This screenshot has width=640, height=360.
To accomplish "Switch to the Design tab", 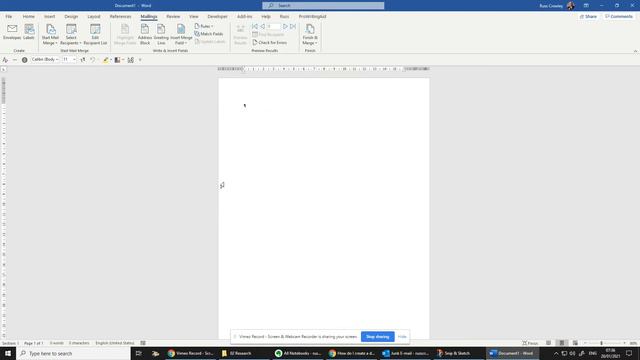I will pos(71,16).
